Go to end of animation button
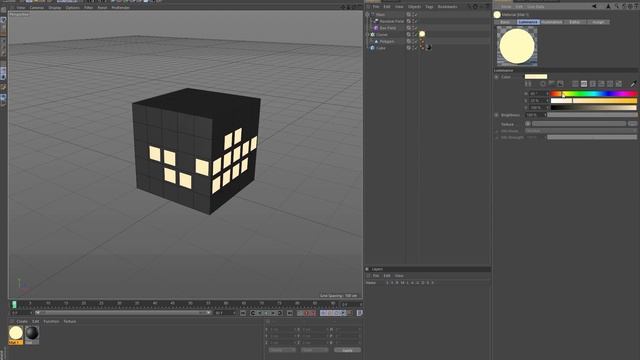The image size is (640, 360). tap(290, 313)
